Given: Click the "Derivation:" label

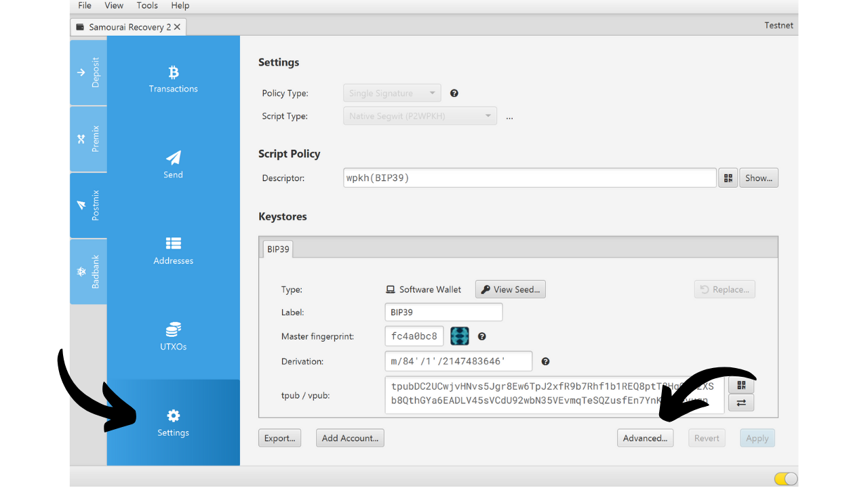Looking at the screenshot, I should (302, 362).
